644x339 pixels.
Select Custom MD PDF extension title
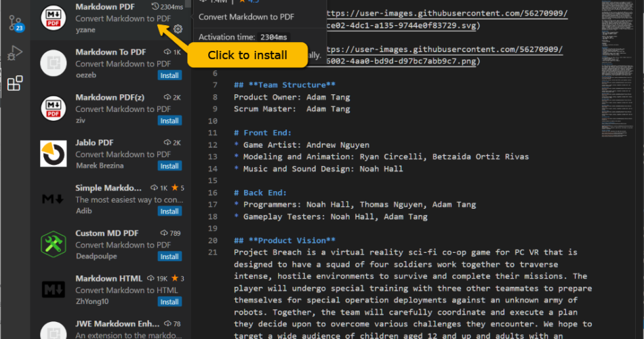(107, 233)
